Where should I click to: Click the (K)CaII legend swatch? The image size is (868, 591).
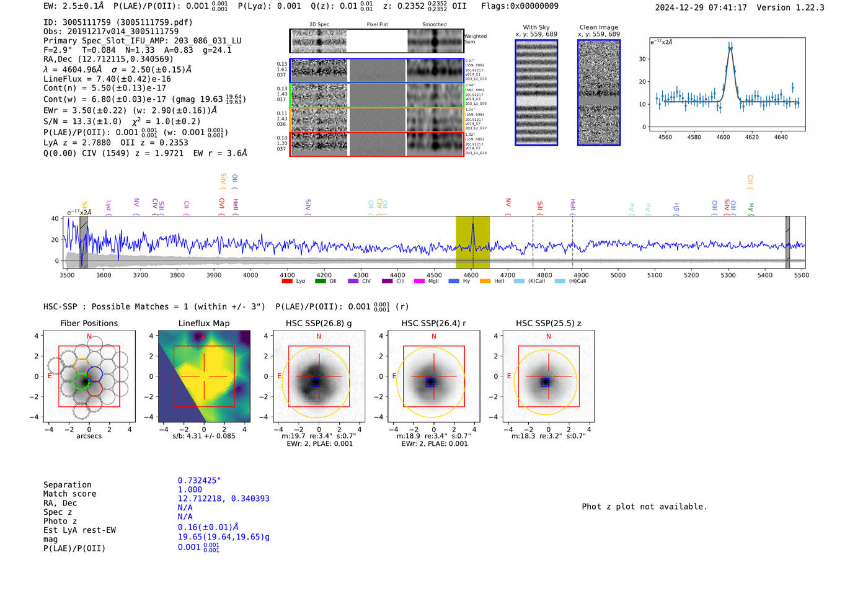pos(519,281)
